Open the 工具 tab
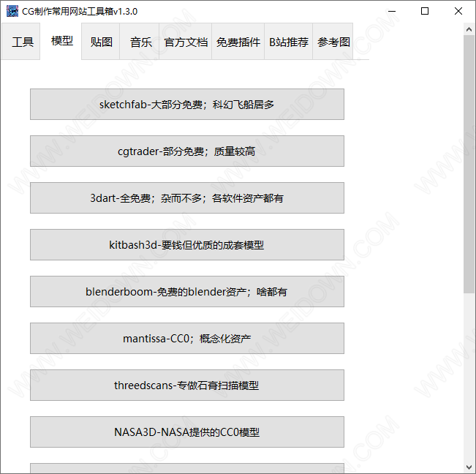The height and width of the screenshot is (474, 476). 23,42
